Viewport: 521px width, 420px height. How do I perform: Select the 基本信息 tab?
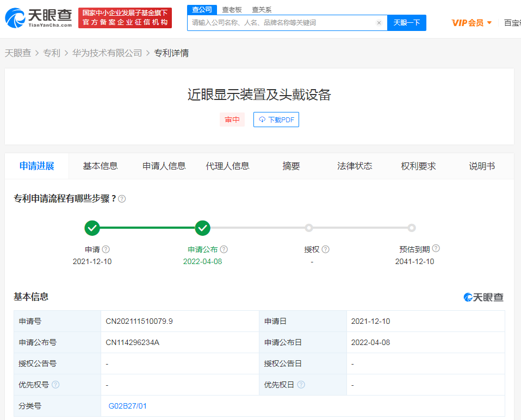101,166
